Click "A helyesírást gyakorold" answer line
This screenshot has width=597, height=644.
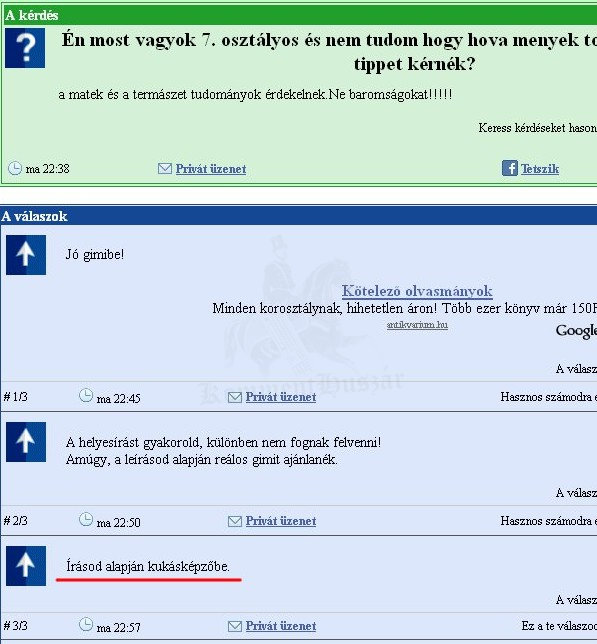click(x=223, y=442)
